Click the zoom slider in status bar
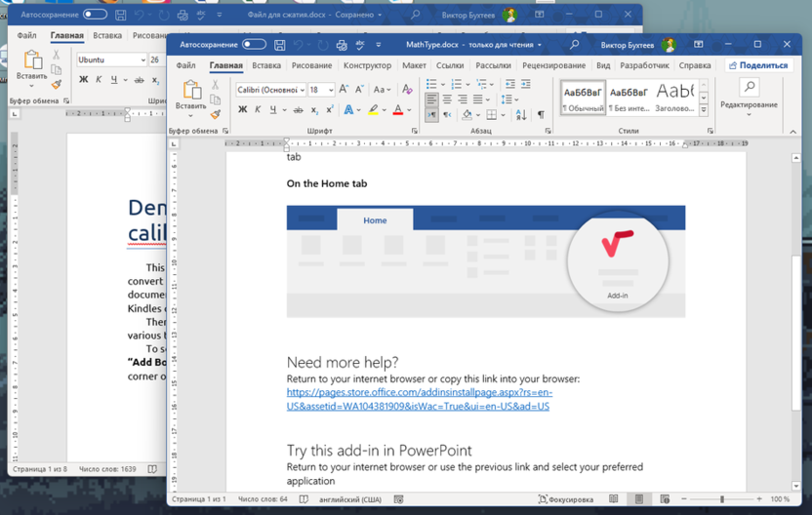The image size is (812, 515). (722, 499)
